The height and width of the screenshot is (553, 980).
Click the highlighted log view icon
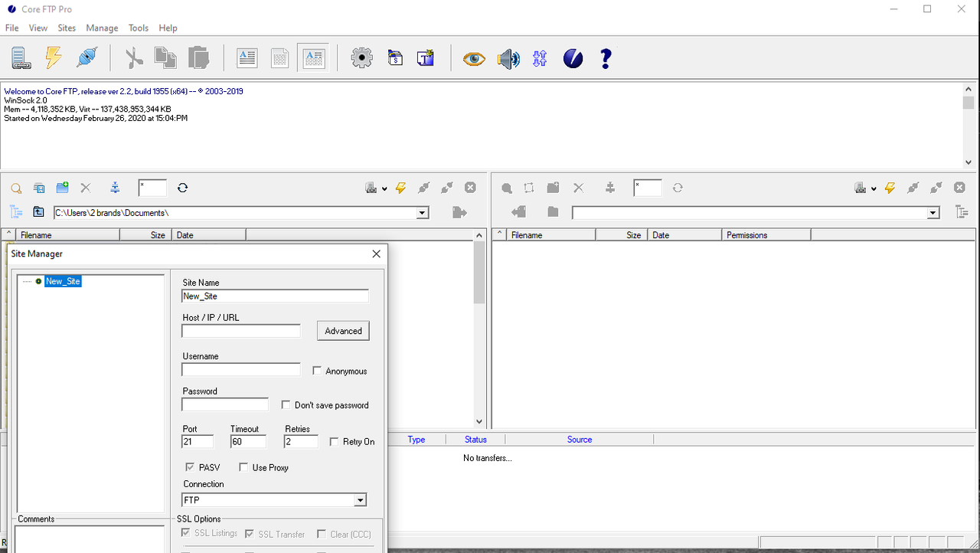[314, 58]
